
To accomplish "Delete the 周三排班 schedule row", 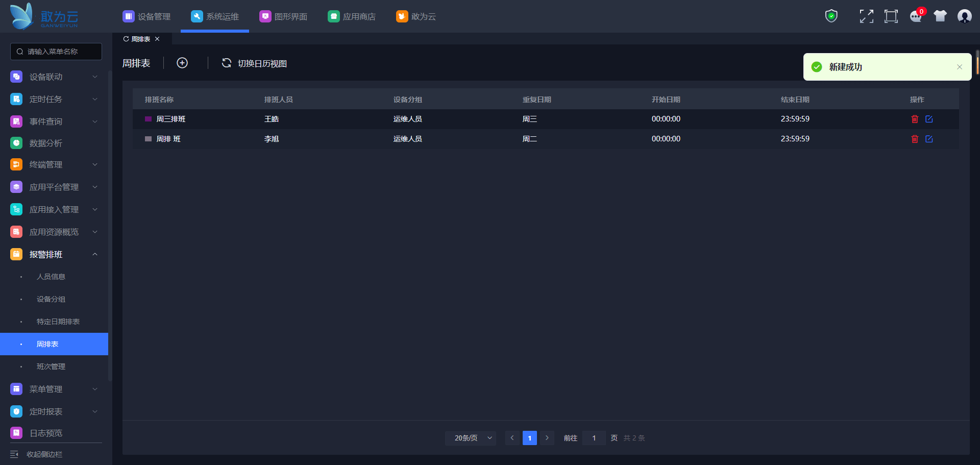I will [915, 119].
